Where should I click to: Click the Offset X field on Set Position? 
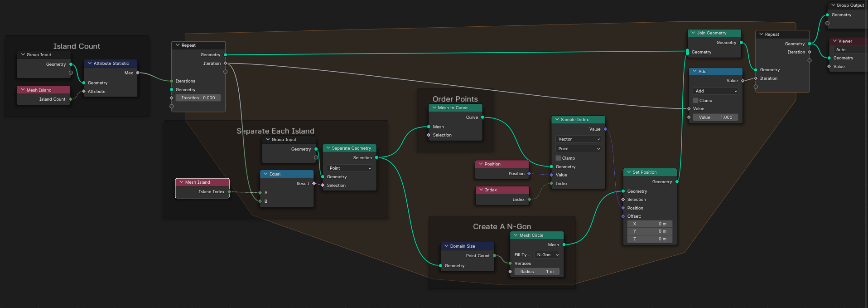650,224
